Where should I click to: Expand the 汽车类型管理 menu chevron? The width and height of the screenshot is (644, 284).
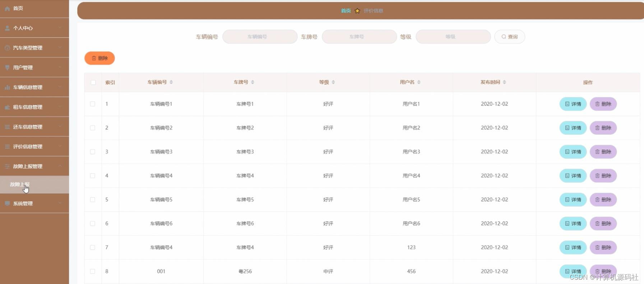tap(60, 47)
